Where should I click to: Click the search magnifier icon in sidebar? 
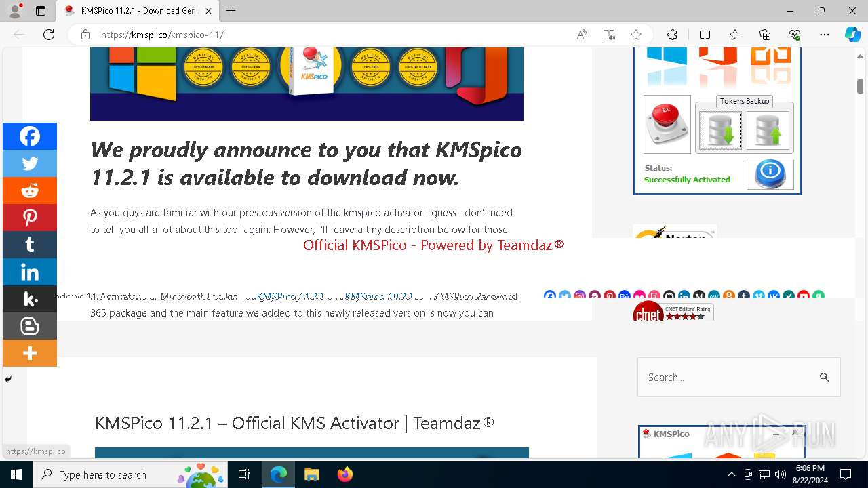click(x=824, y=377)
